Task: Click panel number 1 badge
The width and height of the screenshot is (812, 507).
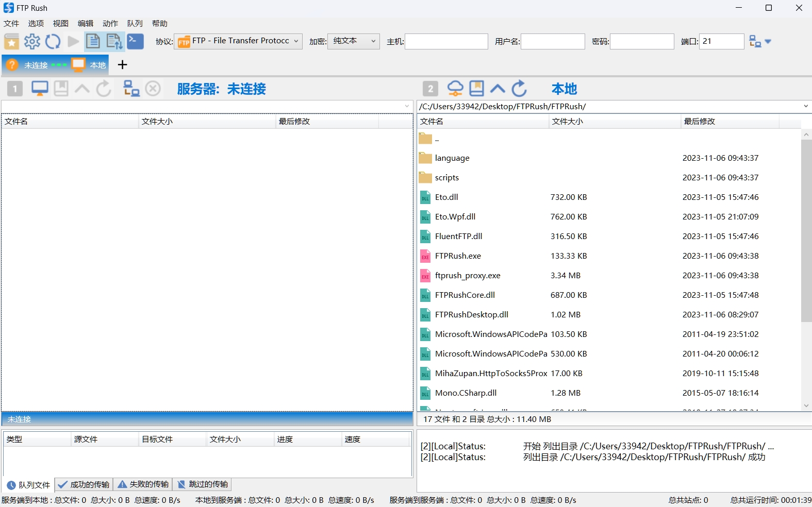Action: pos(15,89)
